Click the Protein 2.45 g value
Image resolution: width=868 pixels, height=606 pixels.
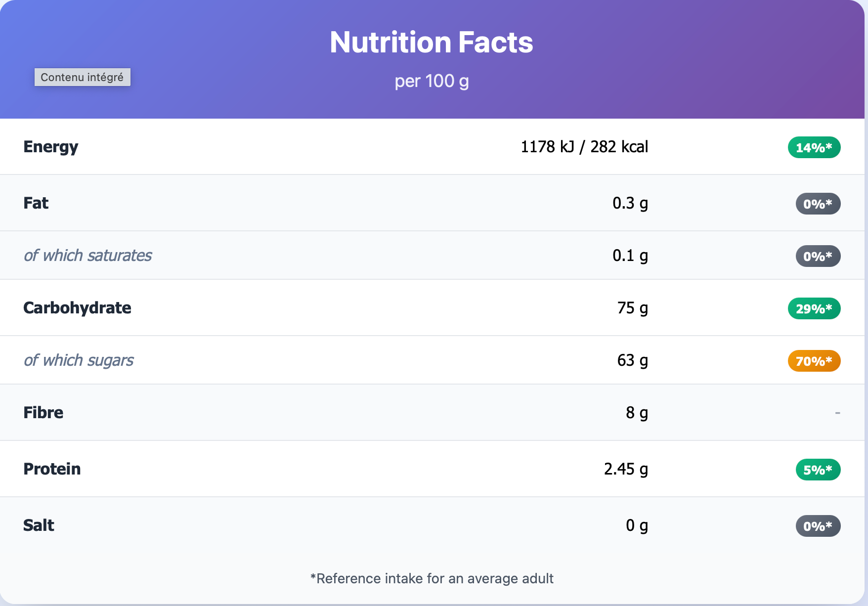tap(626, 469)
